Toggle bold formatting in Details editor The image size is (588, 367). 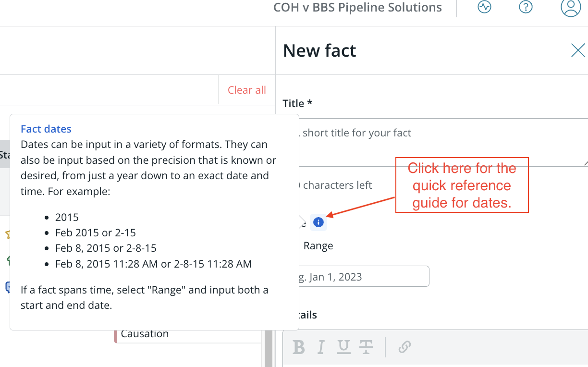[299, 347]
